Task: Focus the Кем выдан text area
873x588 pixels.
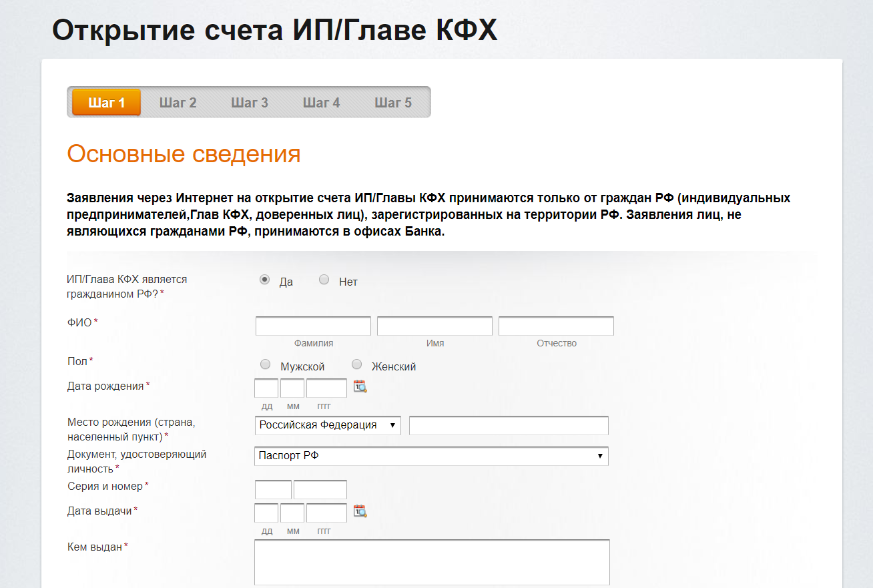Action: pos(432,563)
